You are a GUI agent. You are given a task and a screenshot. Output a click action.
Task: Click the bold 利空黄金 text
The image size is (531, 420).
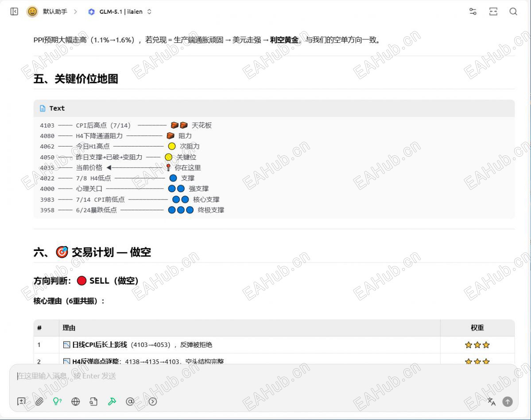284,40
